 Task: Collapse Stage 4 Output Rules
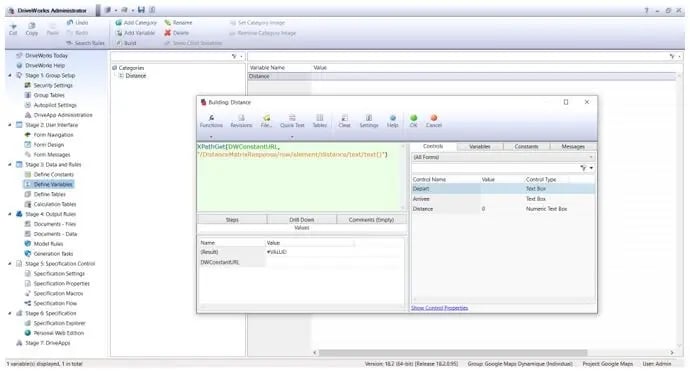coord(10,214)
